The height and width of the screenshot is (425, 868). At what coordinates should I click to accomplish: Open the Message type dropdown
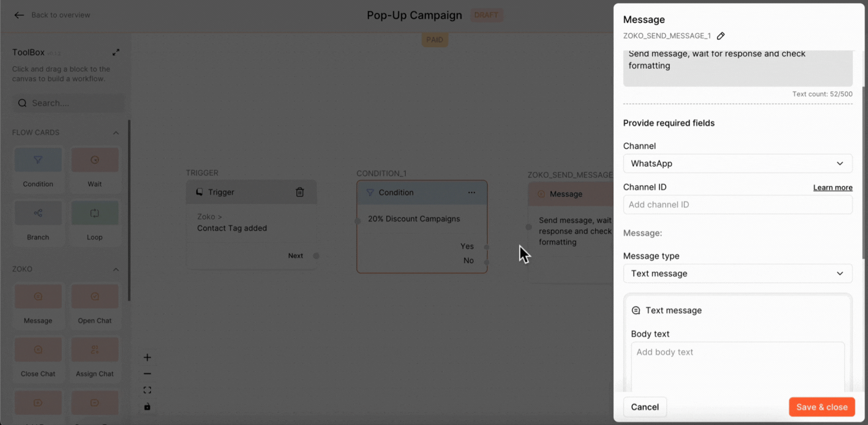click(737, 273)
